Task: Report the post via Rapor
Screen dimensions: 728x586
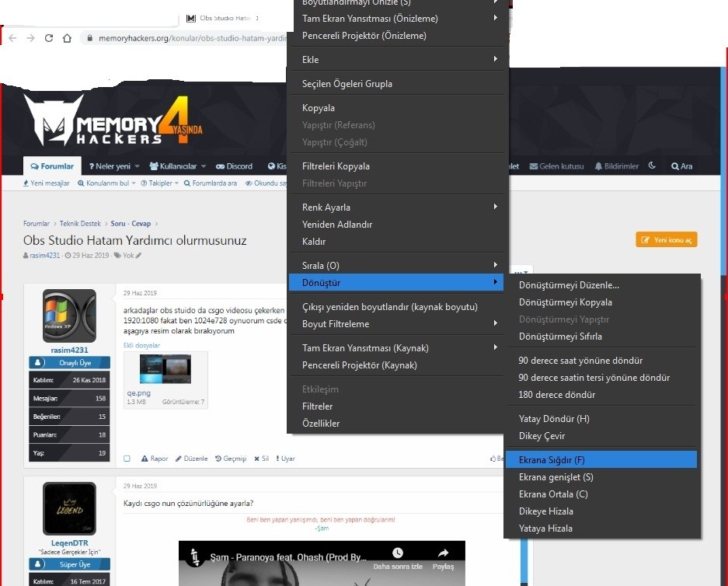Action: coord(154,459)
